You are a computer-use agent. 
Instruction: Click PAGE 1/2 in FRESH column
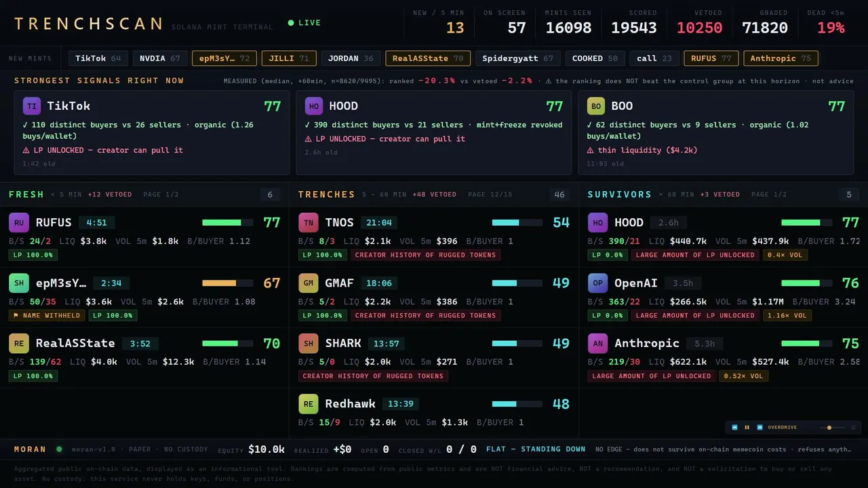coord(161,195)
